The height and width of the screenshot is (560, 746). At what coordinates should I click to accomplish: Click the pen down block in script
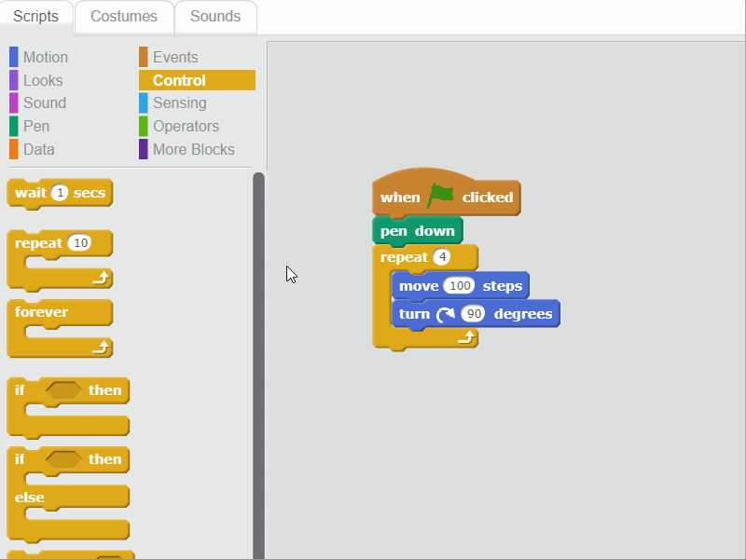coord(417,231)
